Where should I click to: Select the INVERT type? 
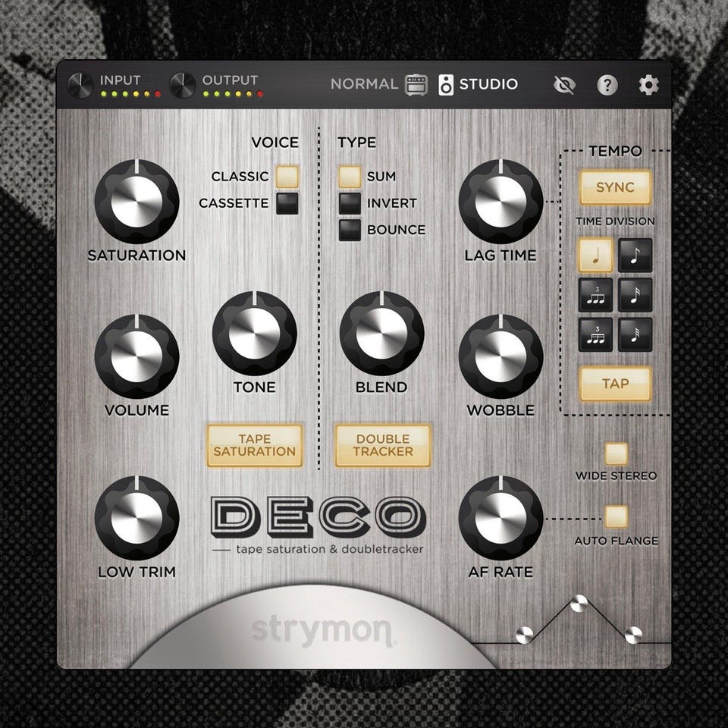point(350,203)
